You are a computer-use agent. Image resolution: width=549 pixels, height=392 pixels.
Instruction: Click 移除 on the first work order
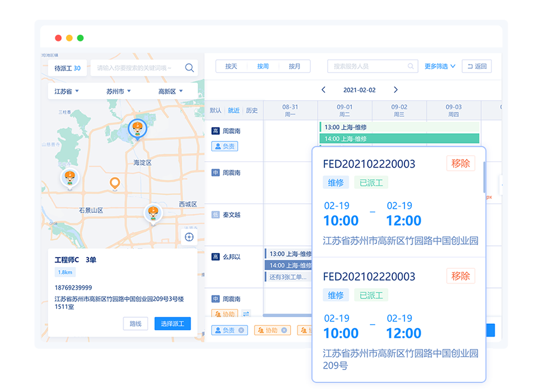460,164
